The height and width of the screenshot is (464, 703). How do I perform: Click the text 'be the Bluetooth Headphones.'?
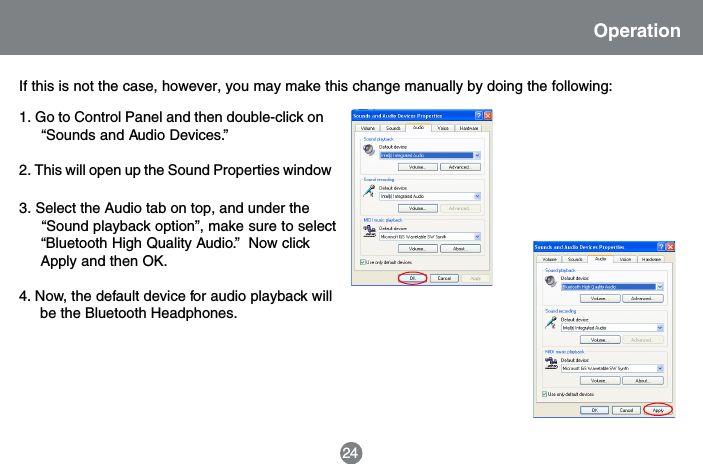coord(138,313)
